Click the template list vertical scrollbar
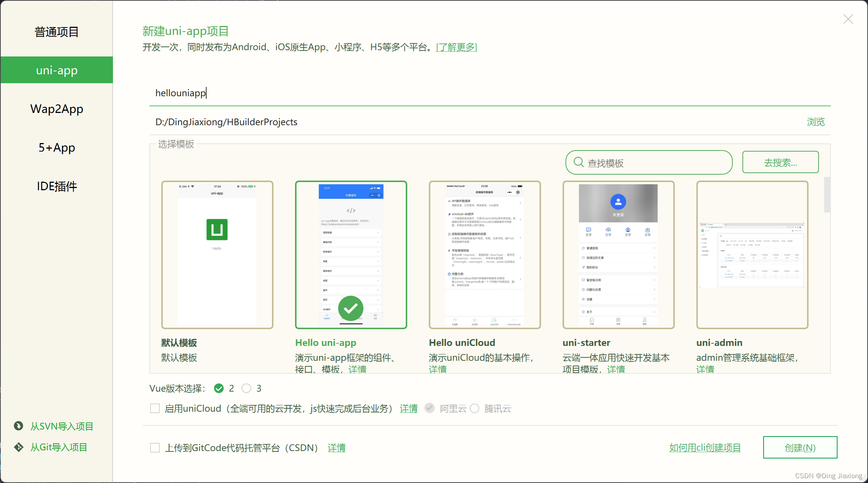This screenshot has height=483, width=868. coord(827,194)
